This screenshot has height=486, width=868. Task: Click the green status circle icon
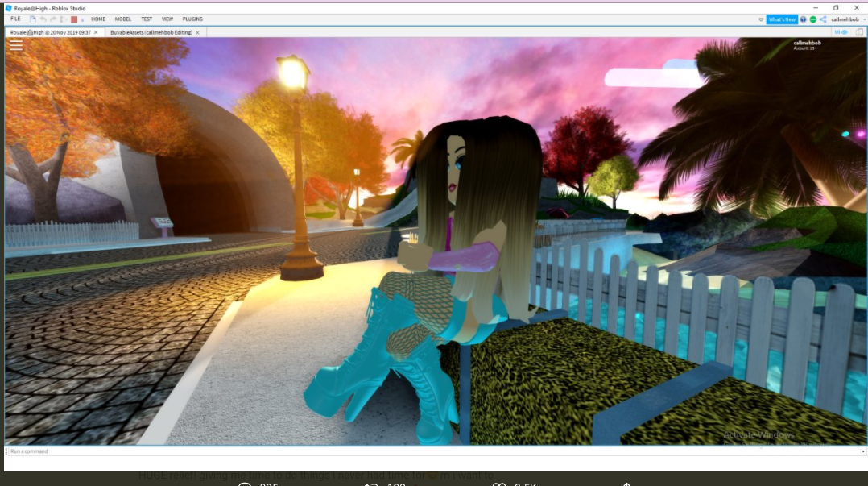[812, 19]
